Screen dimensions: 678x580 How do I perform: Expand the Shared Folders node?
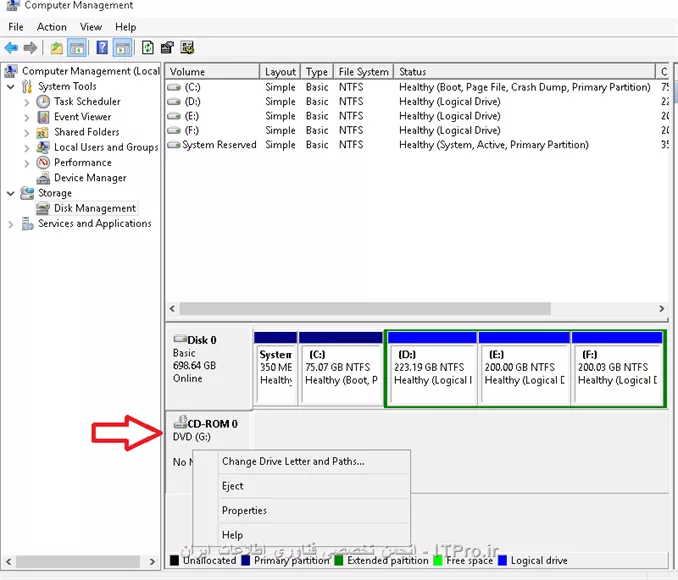point(27,133)
